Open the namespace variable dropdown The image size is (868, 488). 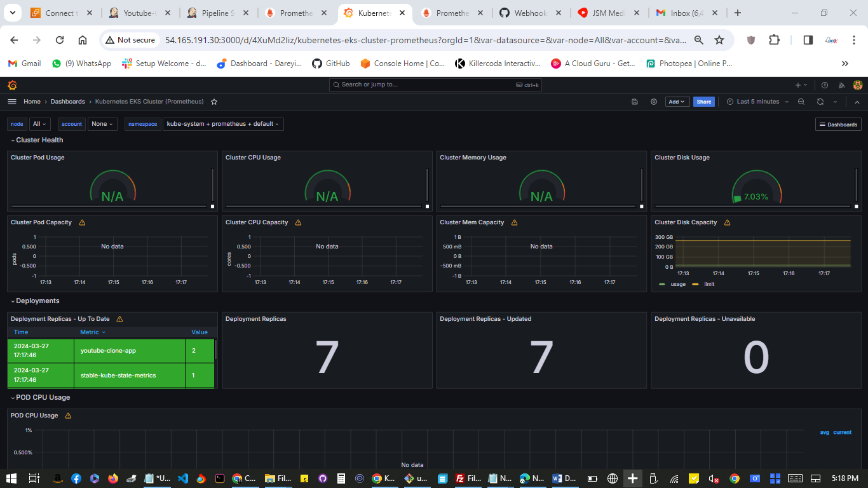(223, 124)
